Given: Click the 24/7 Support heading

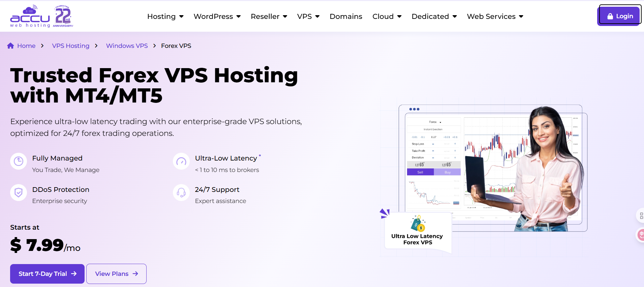Looking at the screenshot, I should (217, 190).
